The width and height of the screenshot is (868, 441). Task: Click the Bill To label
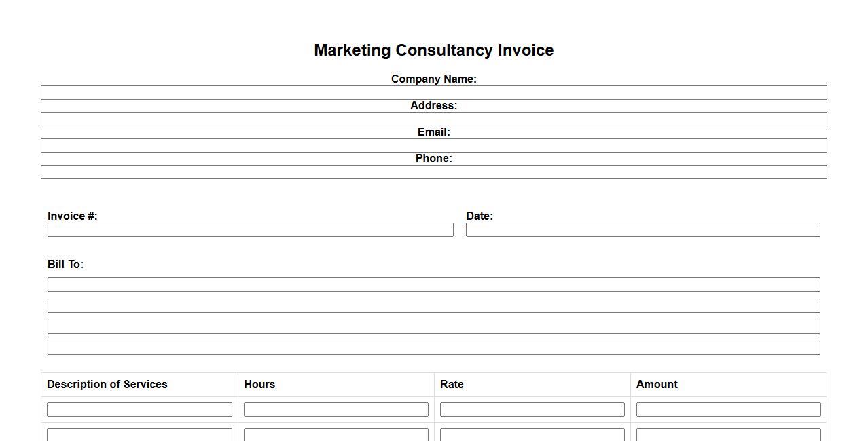(65, 265)
